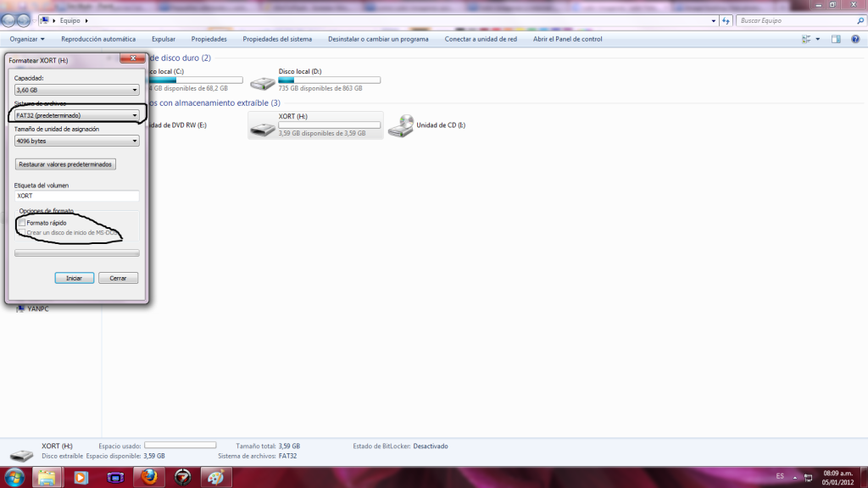
Task: Expand the Organizar menu
Action: pyautogui.click(x=27, y=39)
